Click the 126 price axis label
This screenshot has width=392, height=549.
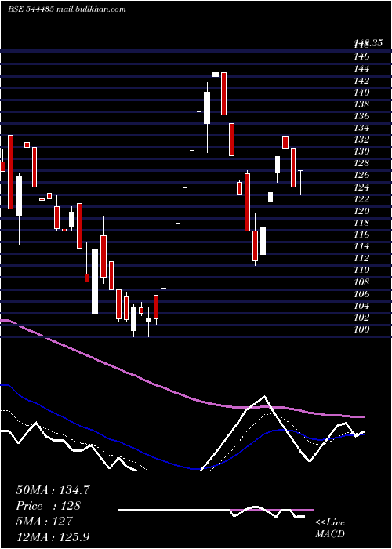[362, 175]
